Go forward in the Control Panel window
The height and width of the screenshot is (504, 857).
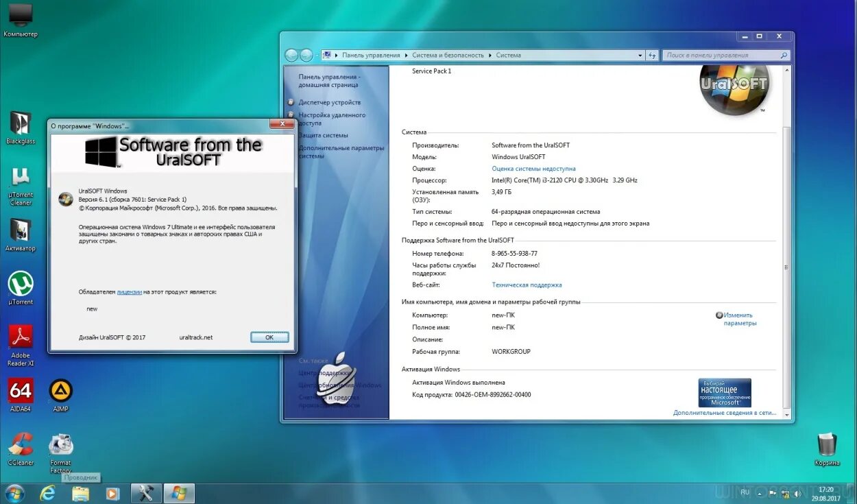pyautogui.click(x=306, y=56)
